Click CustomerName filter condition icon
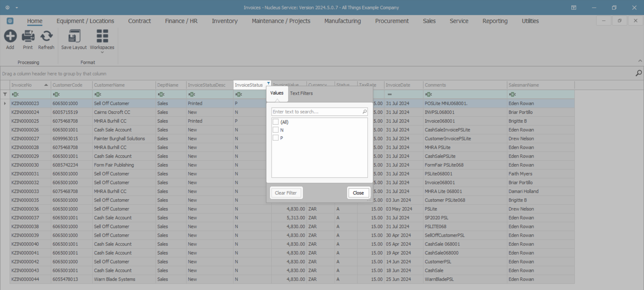Image resolution: width=644 pixels, height=290 pixels. point(98,94)
